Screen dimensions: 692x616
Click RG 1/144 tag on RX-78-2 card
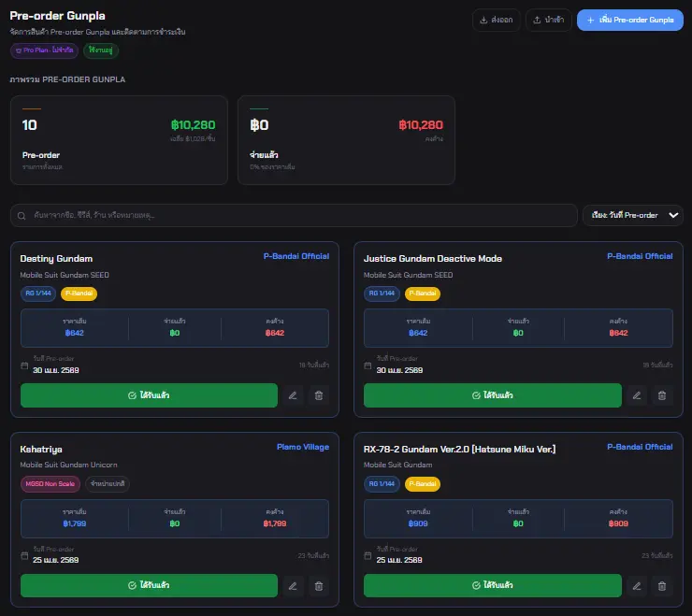[382, 484]
